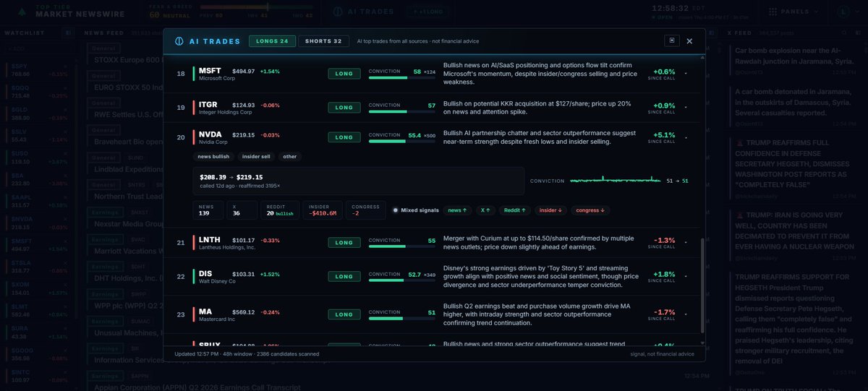Image resolution: width=868 pixels, height=391 pixels.
Task: Click the 'Reddit ↑' signal chip
Action: point(515,210)
